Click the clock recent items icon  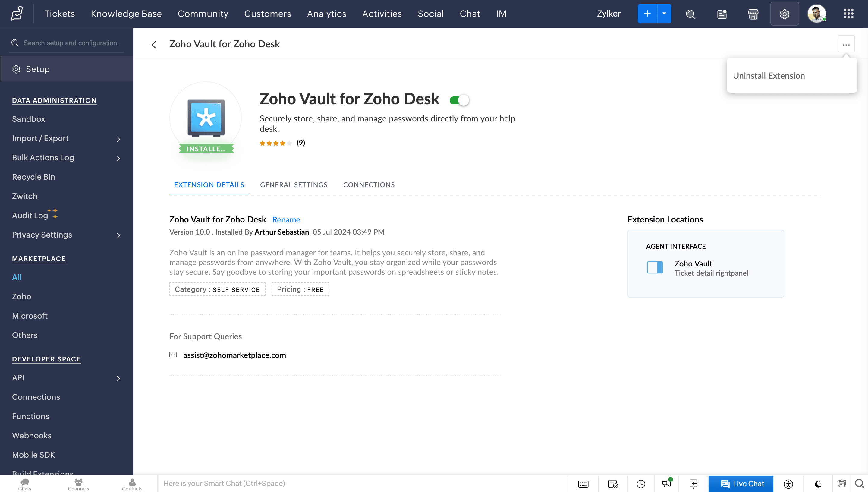[x=641, y=484]
